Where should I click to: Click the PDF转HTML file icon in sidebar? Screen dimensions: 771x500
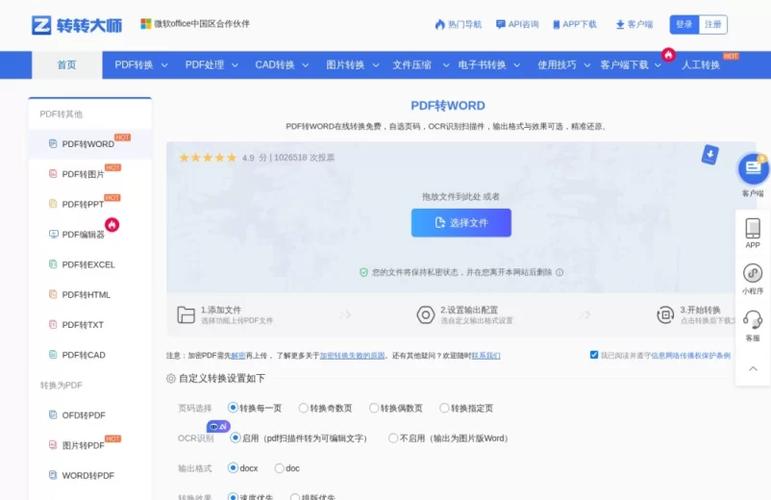point(53,294)
